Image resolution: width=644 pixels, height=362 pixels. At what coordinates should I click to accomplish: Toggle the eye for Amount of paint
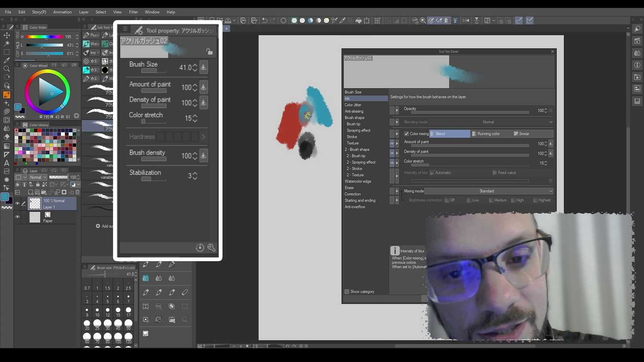point(392,144)
